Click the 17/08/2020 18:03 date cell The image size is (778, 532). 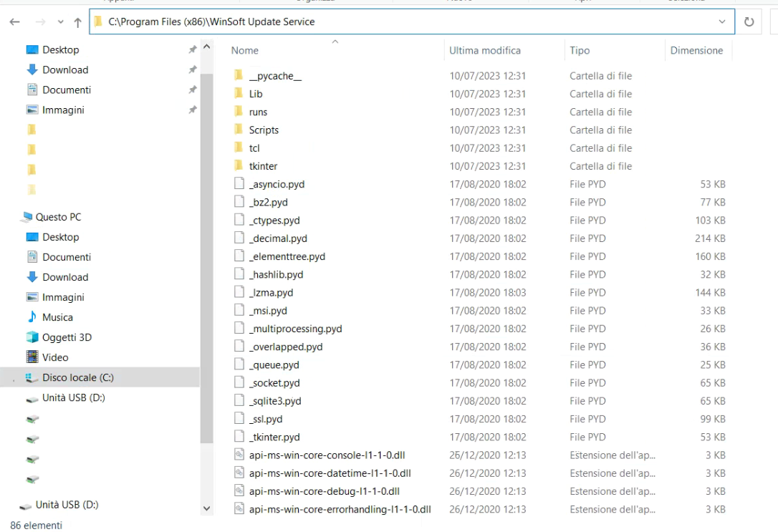click(488, 293)
